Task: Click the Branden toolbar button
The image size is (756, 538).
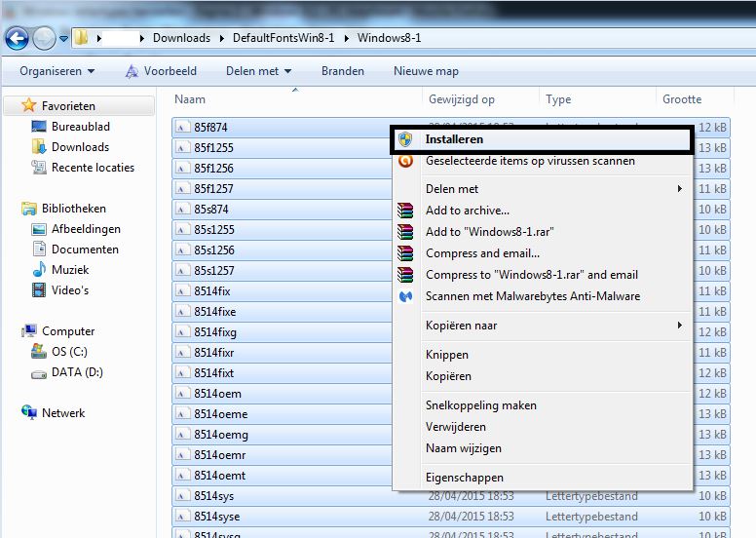Action: click(x=342, y=71)
